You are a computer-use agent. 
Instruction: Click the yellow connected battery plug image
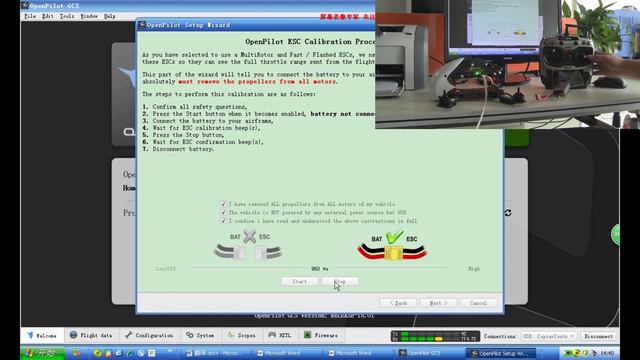coord(392,252)
